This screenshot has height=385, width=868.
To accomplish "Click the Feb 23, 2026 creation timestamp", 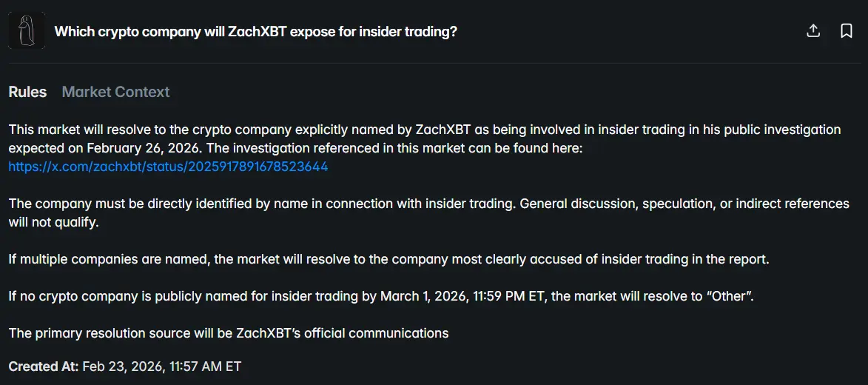I will (161, 366).
